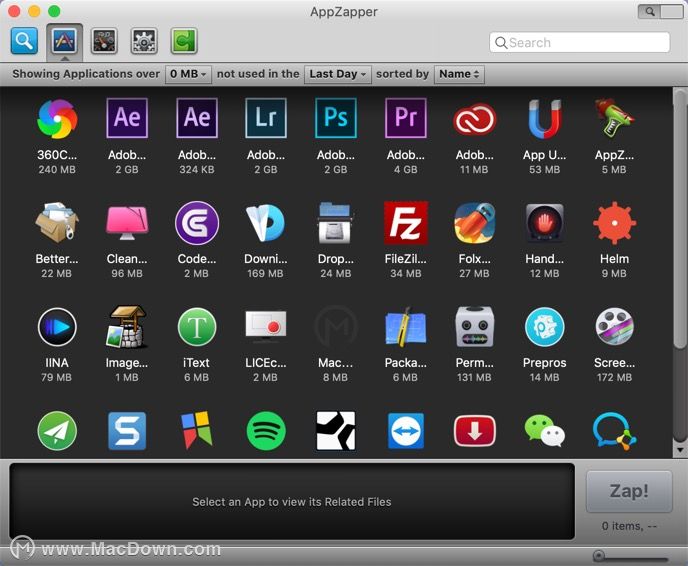
Task: Select the green paper plane app icon
Action: click(57, 431)
